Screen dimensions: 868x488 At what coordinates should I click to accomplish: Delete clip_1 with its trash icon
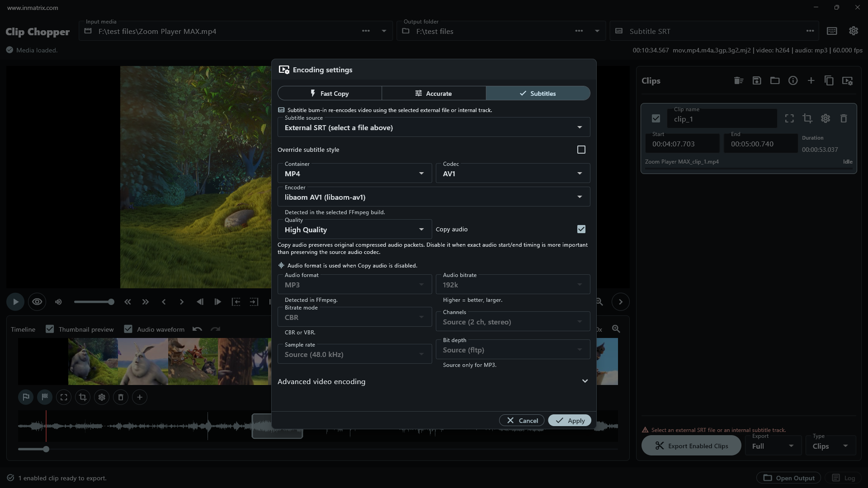click(x=844, y=118)
